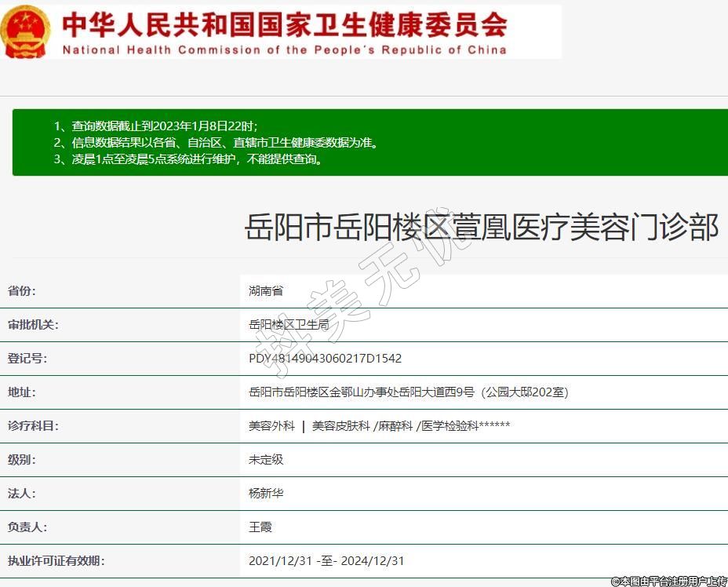Click the person in charge 王霞
728x587 pixels.
[260, 527]
